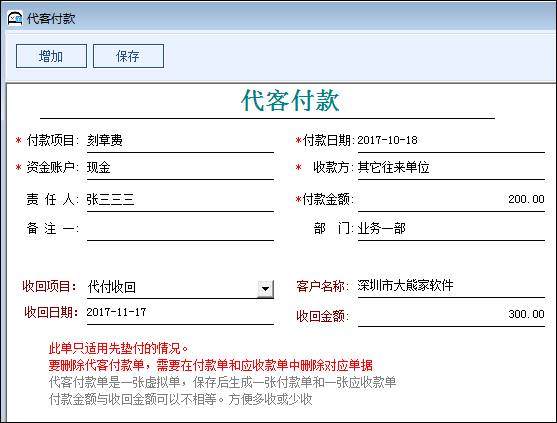Viewport: 557px width, 423px height.
Task: Click the 资金账户 field showing 现金
Action: 180,168
